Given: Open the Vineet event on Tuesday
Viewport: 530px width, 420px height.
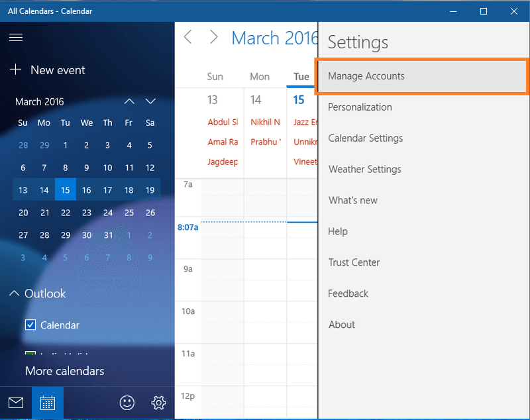Looking at the screenshot, I should (x=305, y=162).
